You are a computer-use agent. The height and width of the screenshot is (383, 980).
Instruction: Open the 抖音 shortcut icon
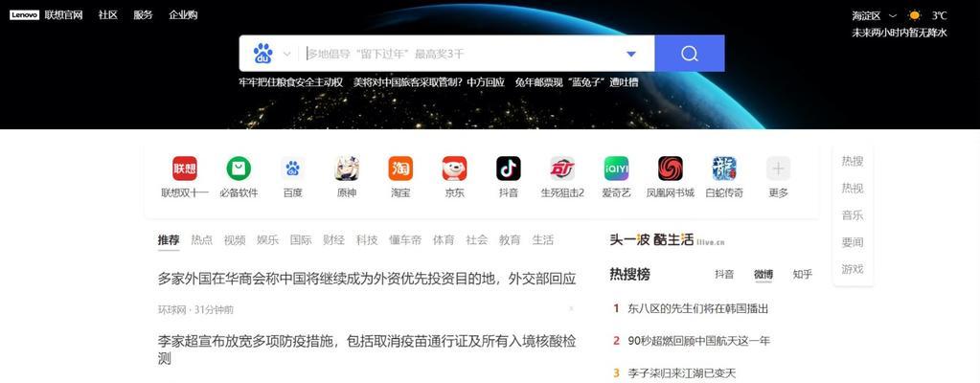click(x=508, y=169)
